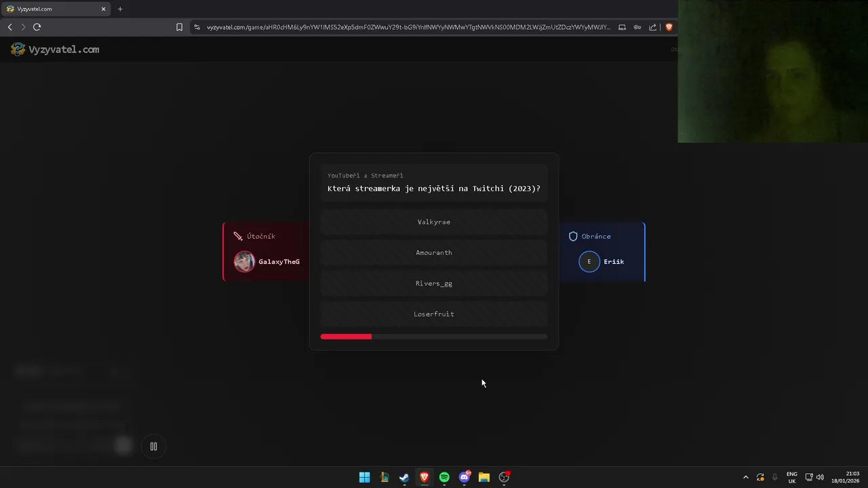Click the Eriik player name
This screenshot has width=868, height=488.
pos(614,262)
